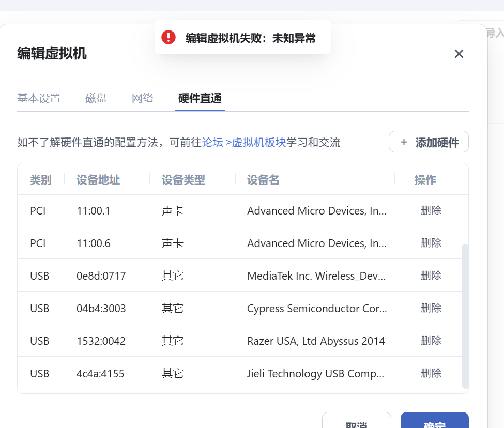Click the red error alert icon

click(x=169, y=37)
